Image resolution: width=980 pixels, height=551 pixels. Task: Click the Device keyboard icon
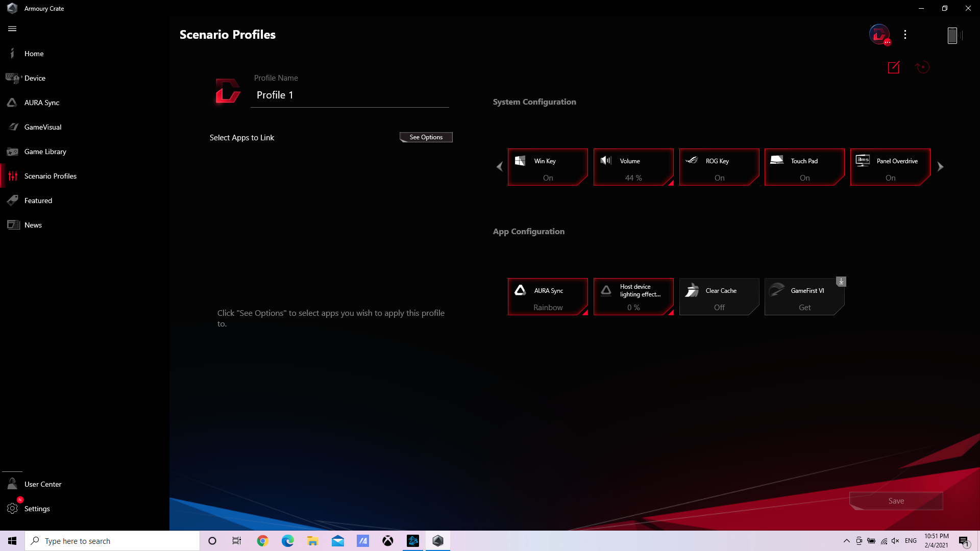(x=13, y=78)
